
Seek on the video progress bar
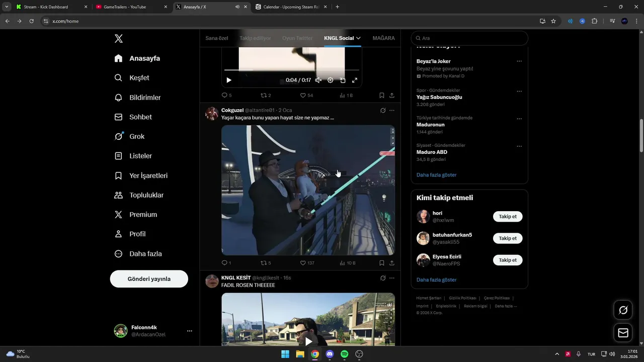click(x=292, y=70)
